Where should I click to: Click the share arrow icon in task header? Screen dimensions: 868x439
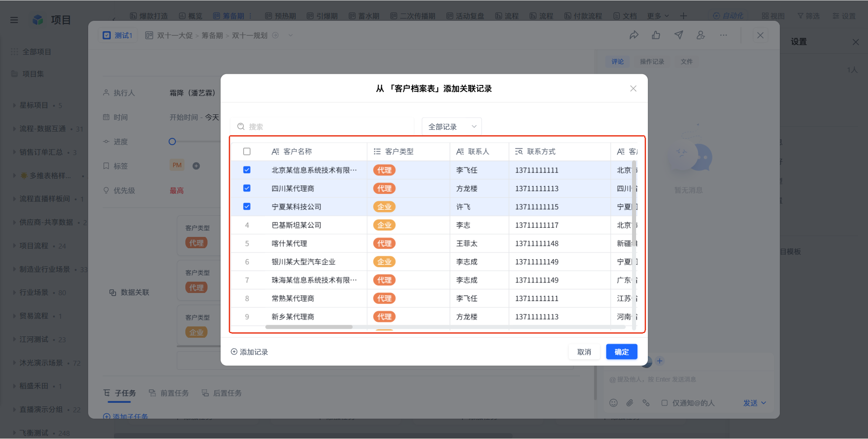pos(634,35)
